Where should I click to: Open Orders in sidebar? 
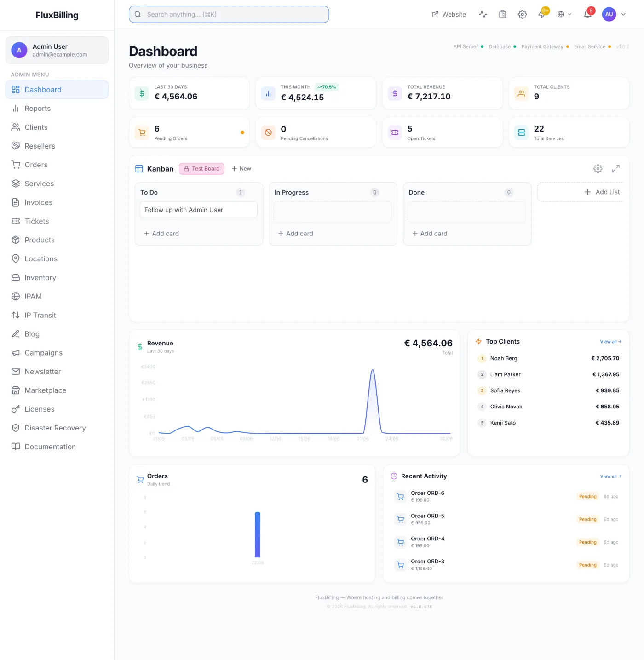click(57, 165)
